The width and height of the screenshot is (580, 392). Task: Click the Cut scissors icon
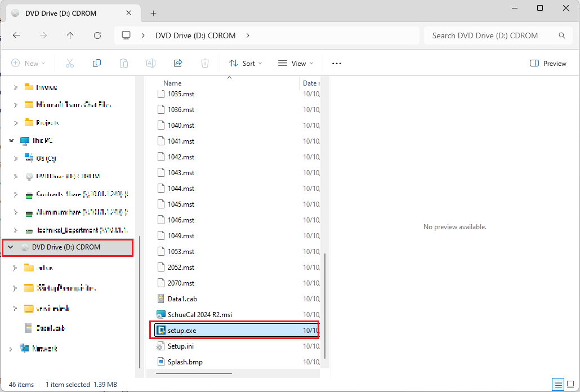click(70, 64)
